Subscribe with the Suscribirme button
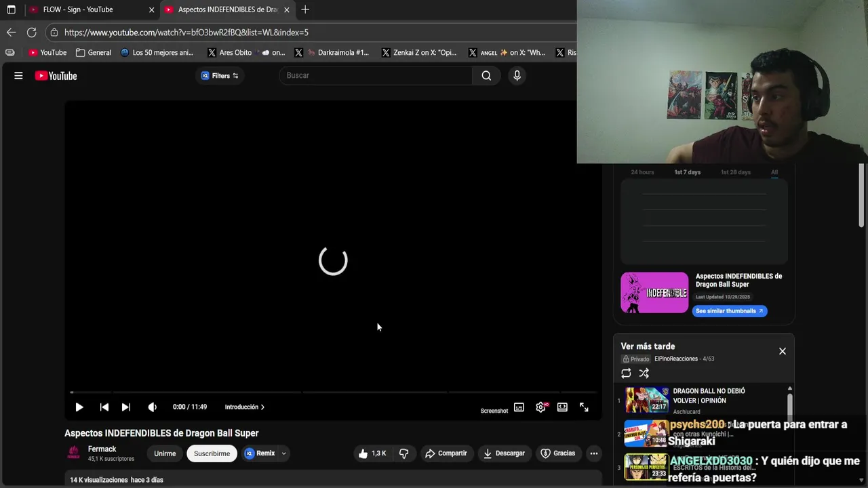The image size is (868, 488). pos(212,453)
